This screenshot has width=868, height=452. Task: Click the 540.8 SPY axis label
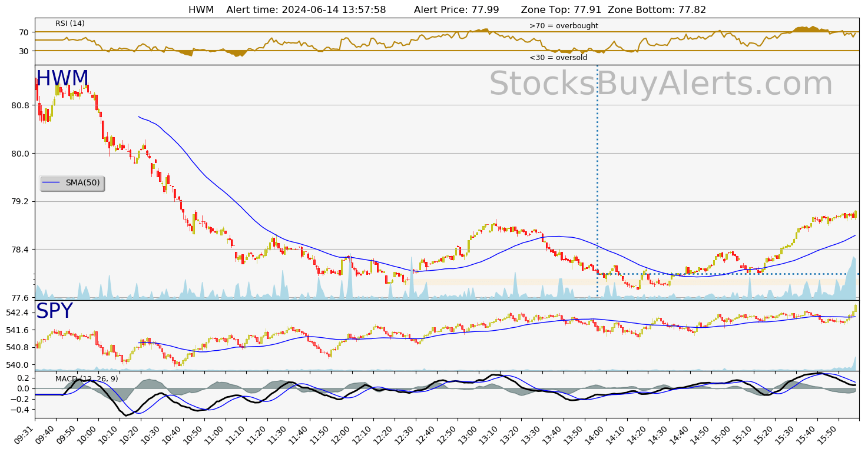click(17, 347)
